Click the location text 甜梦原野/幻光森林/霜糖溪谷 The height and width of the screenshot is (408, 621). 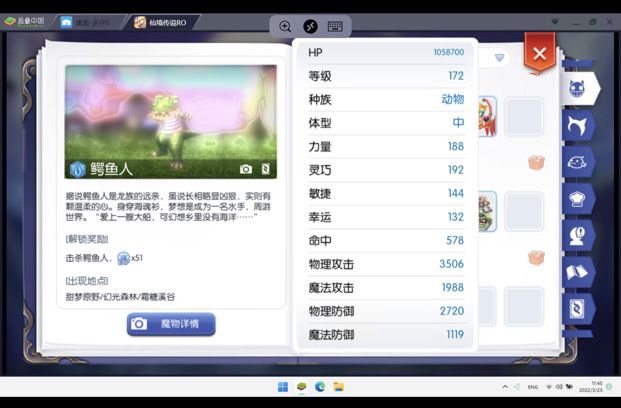coord(120,297)
